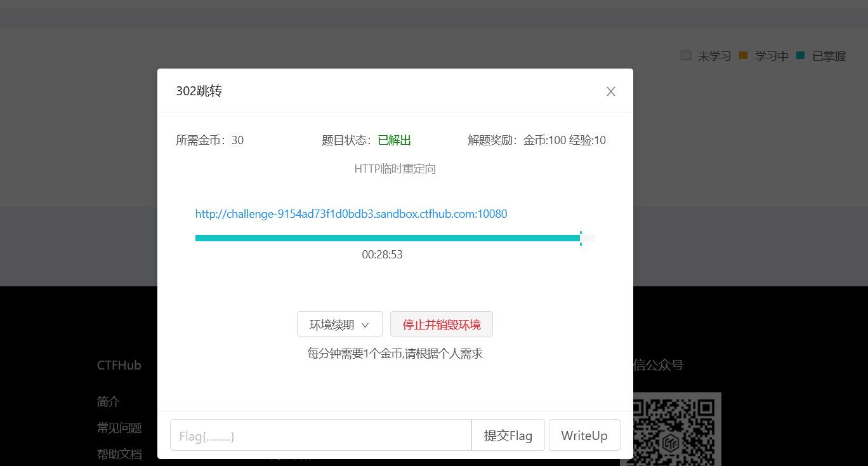The height and width of the screenshot is (466, 868).
Task: Expand the 环境续期 dropdown
Action: click(339, 324)
